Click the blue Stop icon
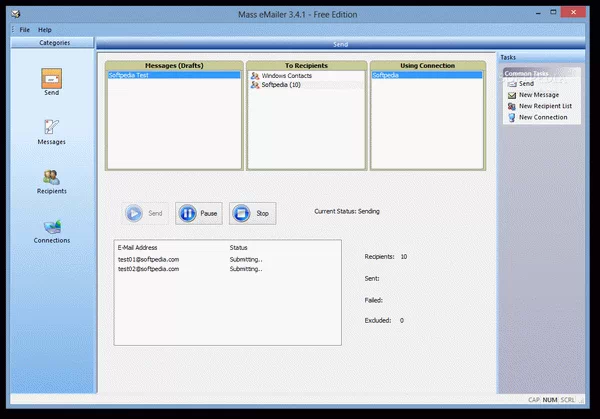Screen dimensions: 600x419 [241, 214]
